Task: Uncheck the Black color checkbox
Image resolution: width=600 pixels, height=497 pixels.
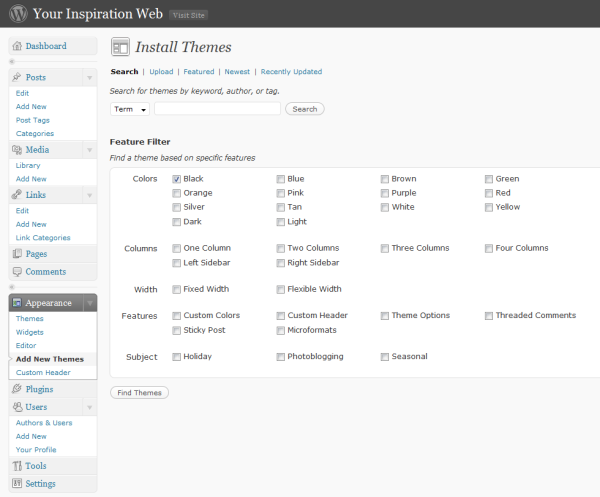Action: 176,179
